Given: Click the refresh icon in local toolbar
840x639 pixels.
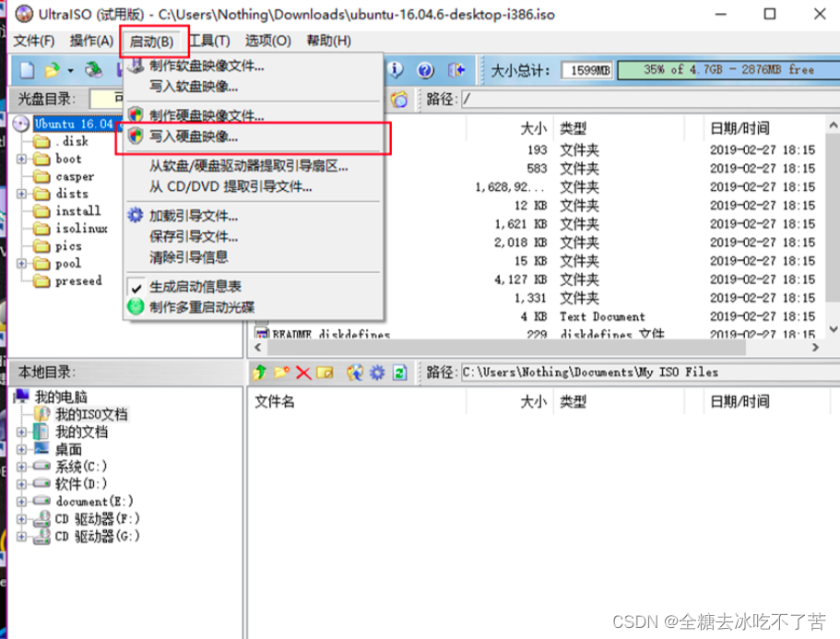Looking at the screenshot, I should click(399, 373).
